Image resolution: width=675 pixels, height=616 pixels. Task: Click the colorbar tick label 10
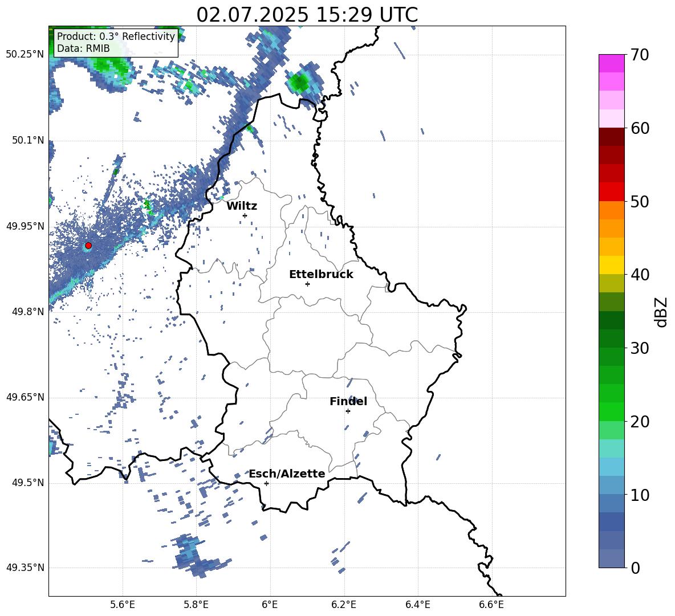640,495
